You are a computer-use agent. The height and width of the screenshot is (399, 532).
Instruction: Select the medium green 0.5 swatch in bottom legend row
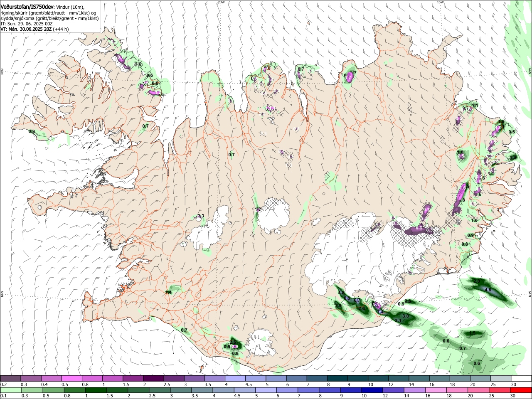coord(54,390)
